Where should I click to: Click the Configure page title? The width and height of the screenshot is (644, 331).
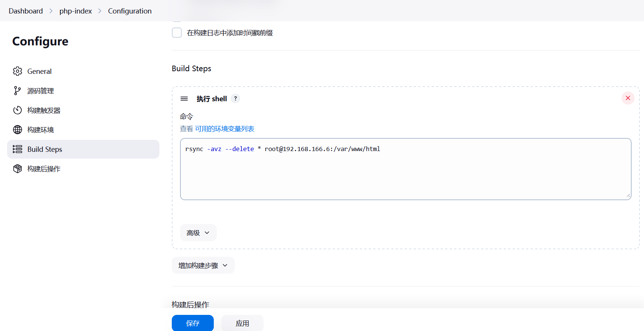click(40, 41)
